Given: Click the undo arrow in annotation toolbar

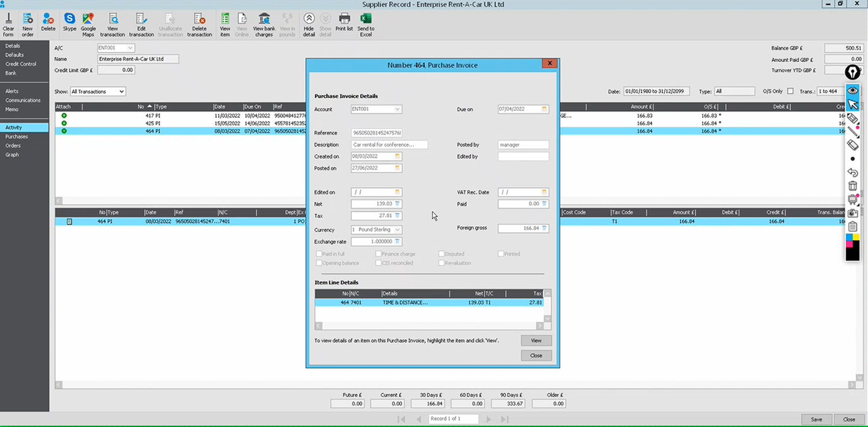Looking at the screenshot, I should click(852, 172).
